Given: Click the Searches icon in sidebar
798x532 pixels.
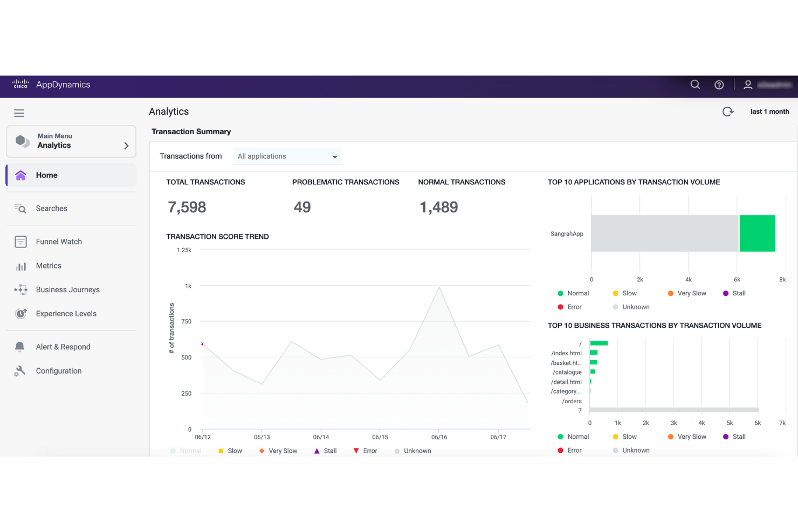Looking at the screenshot, I should (20, 209).
